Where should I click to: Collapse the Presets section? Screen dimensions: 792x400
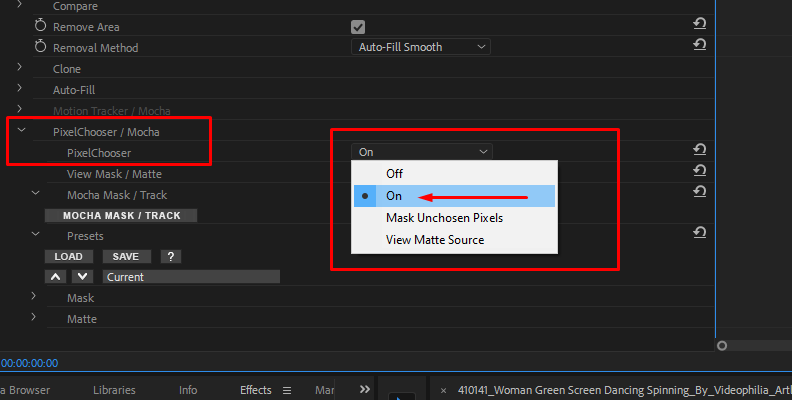(35, 234)
